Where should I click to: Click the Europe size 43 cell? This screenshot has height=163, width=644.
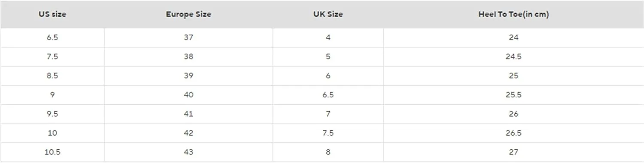(188, 152)
